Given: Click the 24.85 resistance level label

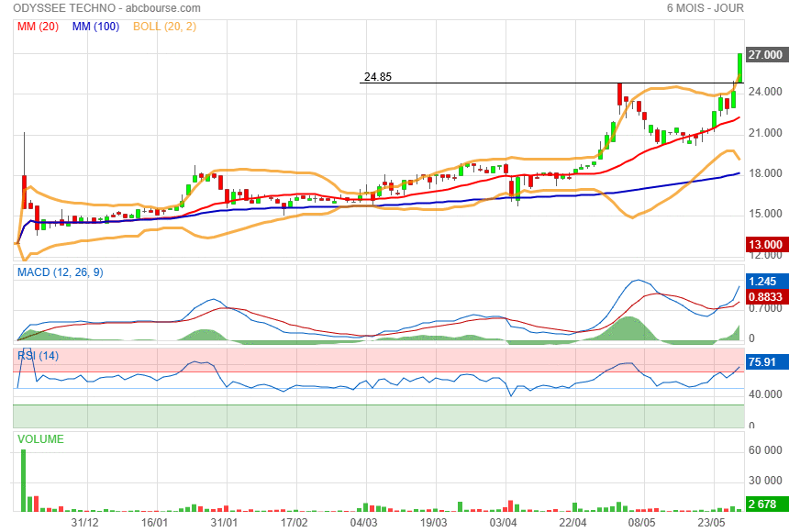Looking at the screenshot, I should [x=377, y=76].
